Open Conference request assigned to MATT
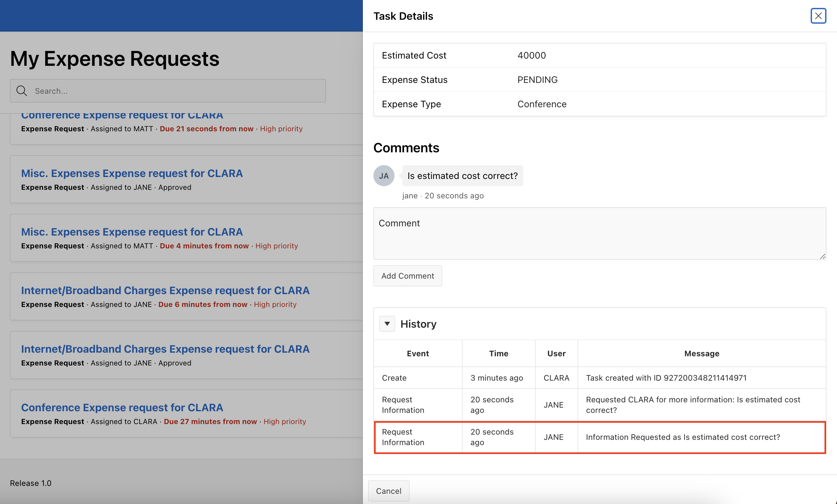837x504 pixels. [122, 116]
